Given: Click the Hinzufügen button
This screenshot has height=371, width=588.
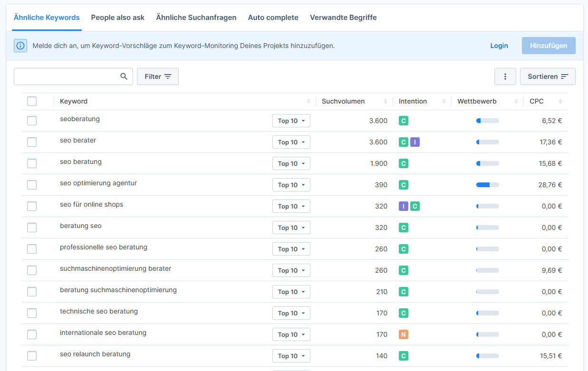Looking at the screenshot, I should pos(549,46).
